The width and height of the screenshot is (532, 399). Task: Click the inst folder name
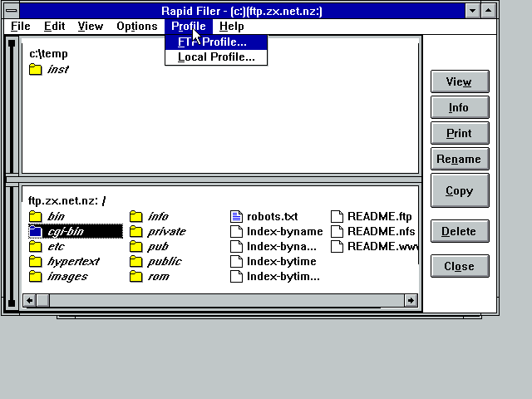point(58,69)
